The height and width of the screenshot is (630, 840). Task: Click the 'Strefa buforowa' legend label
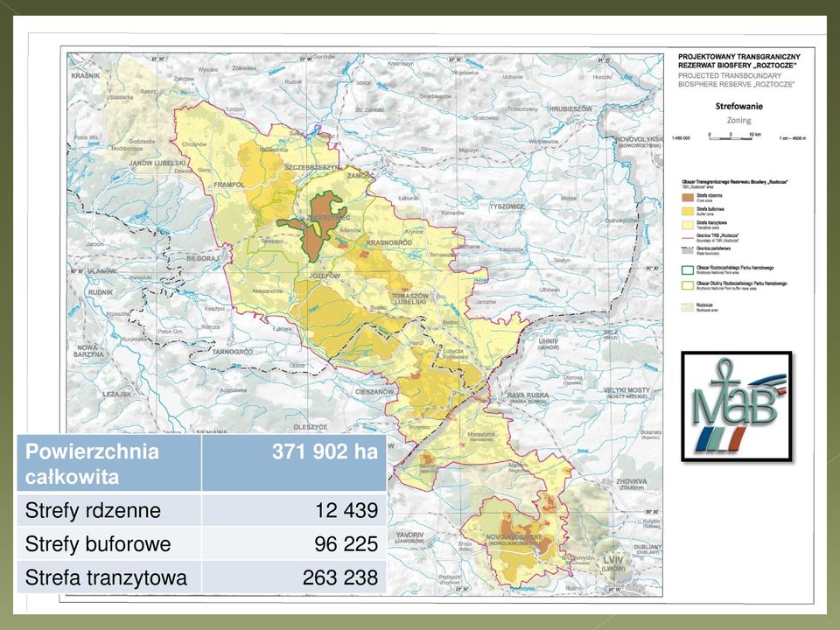pos(710,209)
